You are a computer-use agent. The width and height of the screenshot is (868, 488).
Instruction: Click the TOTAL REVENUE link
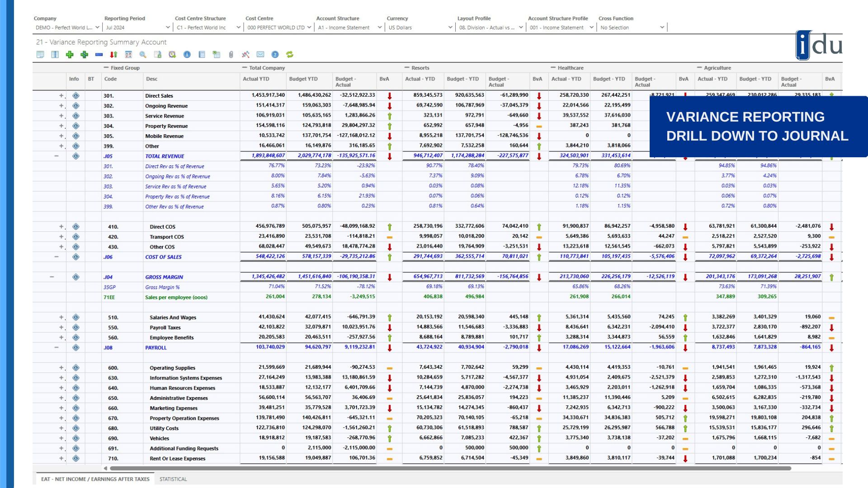pyautogui.click(x=165, y=156)
